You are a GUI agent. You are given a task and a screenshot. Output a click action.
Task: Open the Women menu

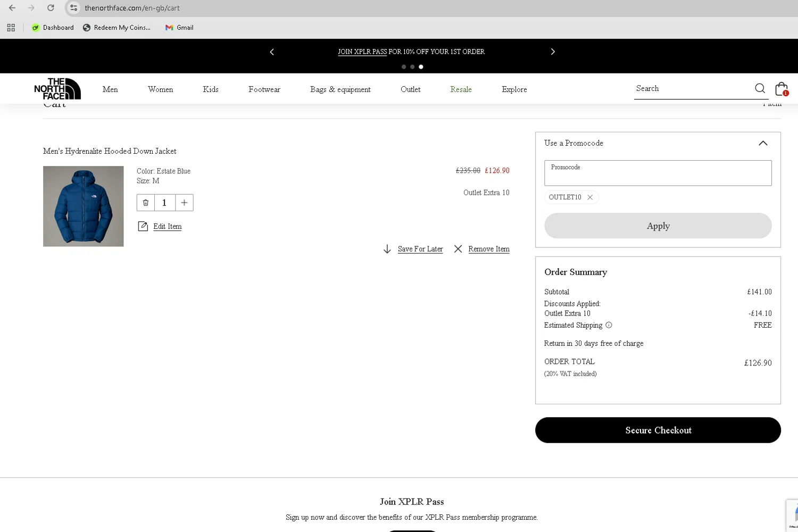pos(161,89)
